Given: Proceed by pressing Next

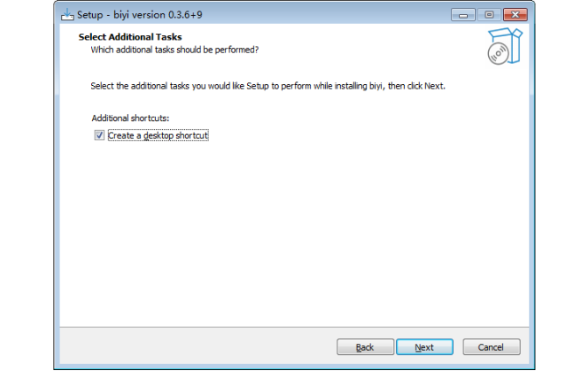Looking at the screenshot, I should [424, 347].
